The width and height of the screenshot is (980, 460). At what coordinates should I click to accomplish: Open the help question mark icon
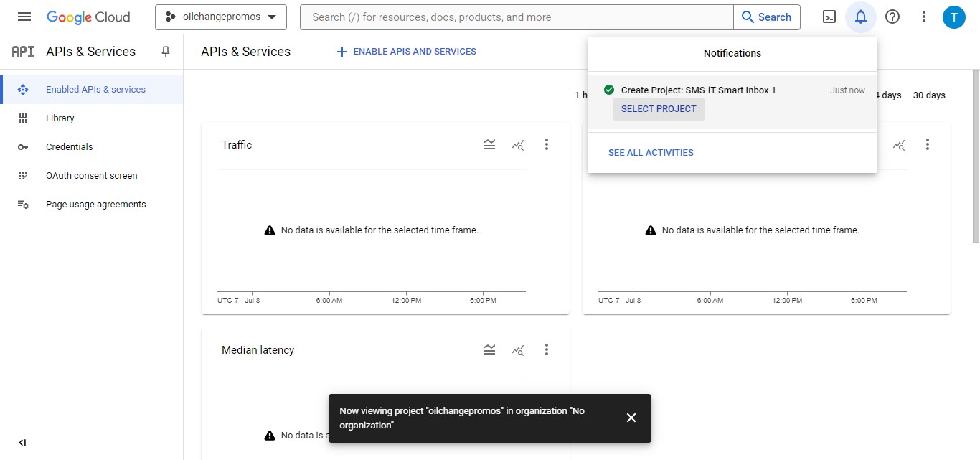point(892,17)
